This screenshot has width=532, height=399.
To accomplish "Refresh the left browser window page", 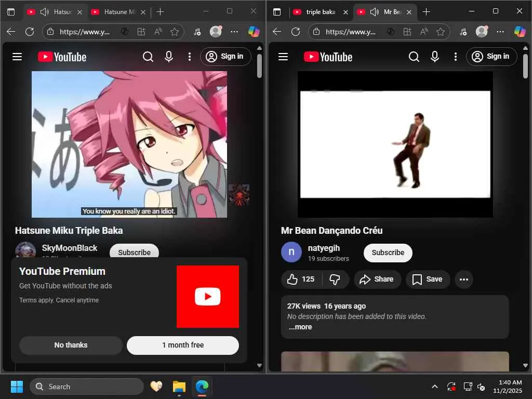I will point(30,32).
